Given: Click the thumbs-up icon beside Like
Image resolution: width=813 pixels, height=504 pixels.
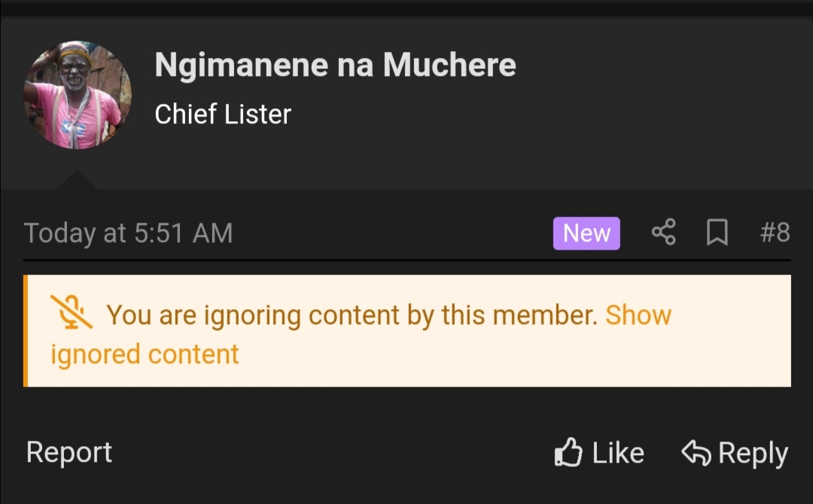Looking at the screenshot, I should 568,452.
